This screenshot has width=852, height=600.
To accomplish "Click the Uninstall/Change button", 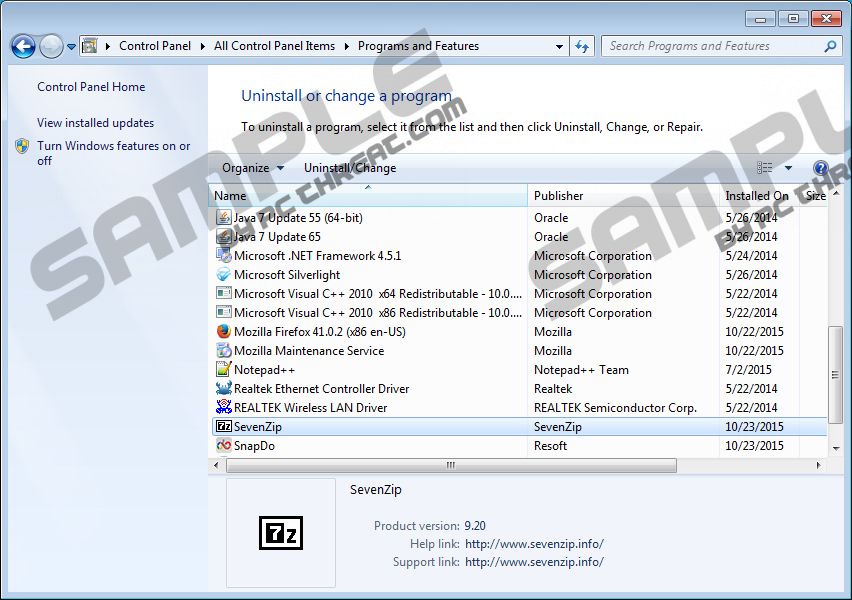I will click(x=350, y=168).
